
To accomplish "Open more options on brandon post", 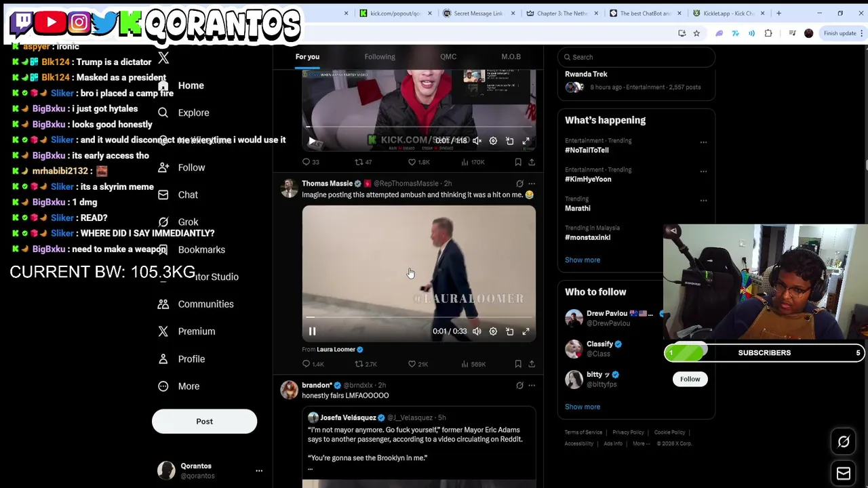I will 532,386.
